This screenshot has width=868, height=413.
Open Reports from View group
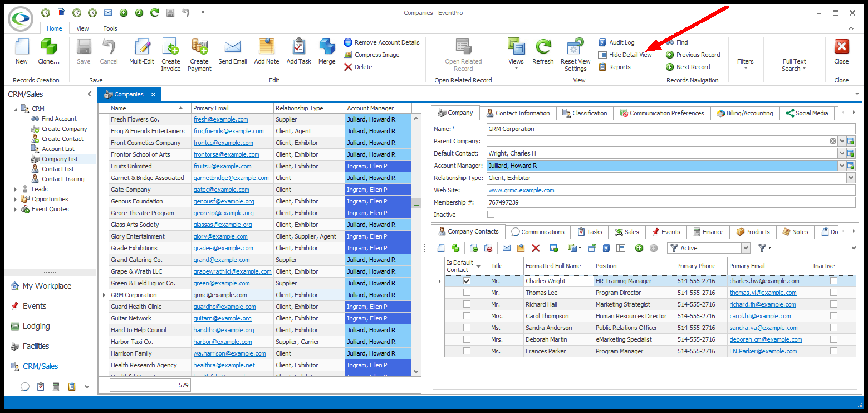point(615,67)
